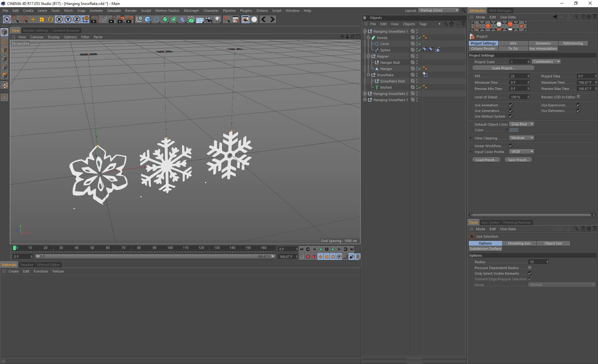Open the Simulate menu
Viewport: 598px width, 364px height.
click(114, 11)
